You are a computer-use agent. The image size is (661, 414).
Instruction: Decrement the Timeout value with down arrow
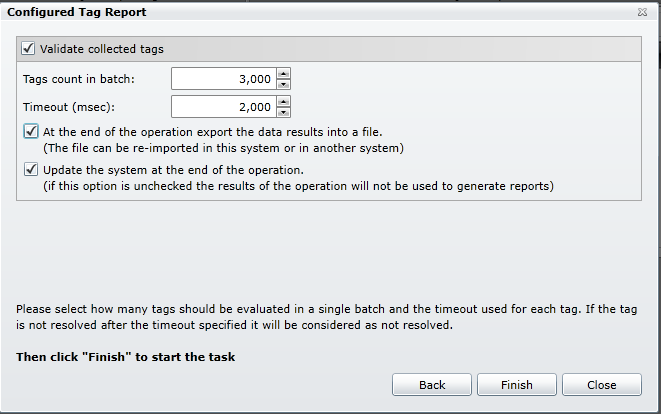click(284, 111)
